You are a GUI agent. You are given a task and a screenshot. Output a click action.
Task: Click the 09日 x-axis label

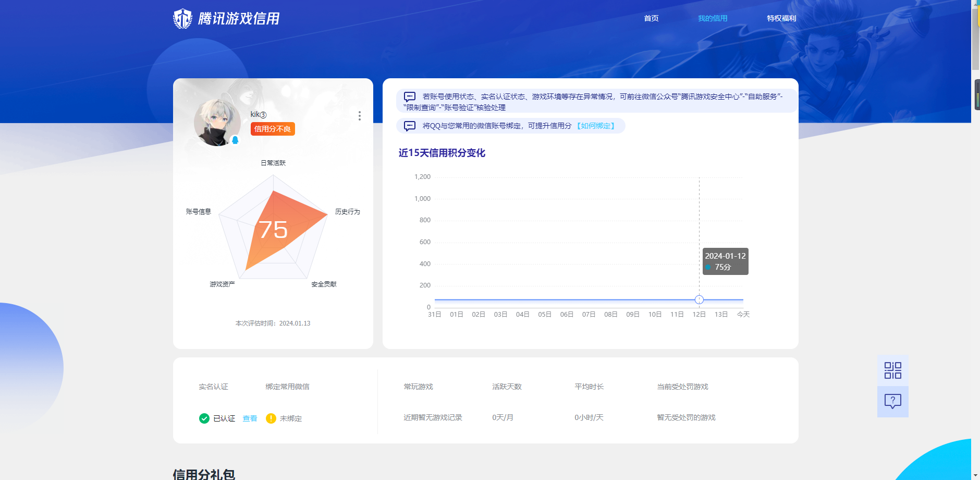coord(633,314)
